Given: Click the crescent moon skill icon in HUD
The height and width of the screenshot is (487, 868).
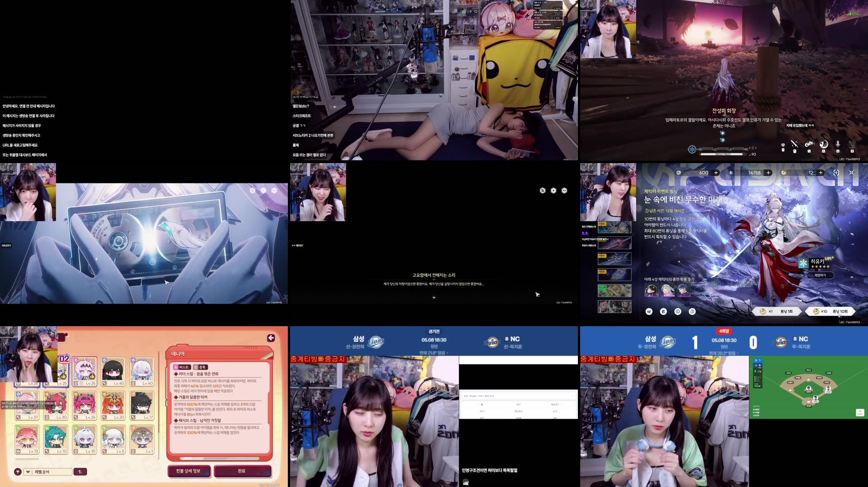Looking at the screenshot, I should pos(824,144).
